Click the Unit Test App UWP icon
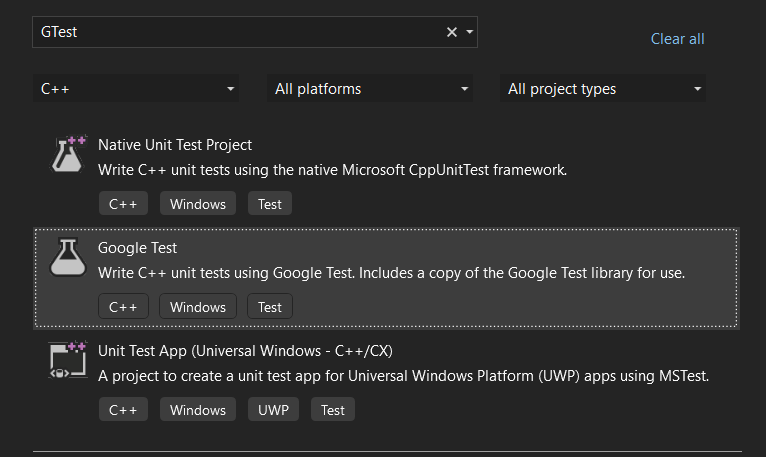 (x=68, y=360)
